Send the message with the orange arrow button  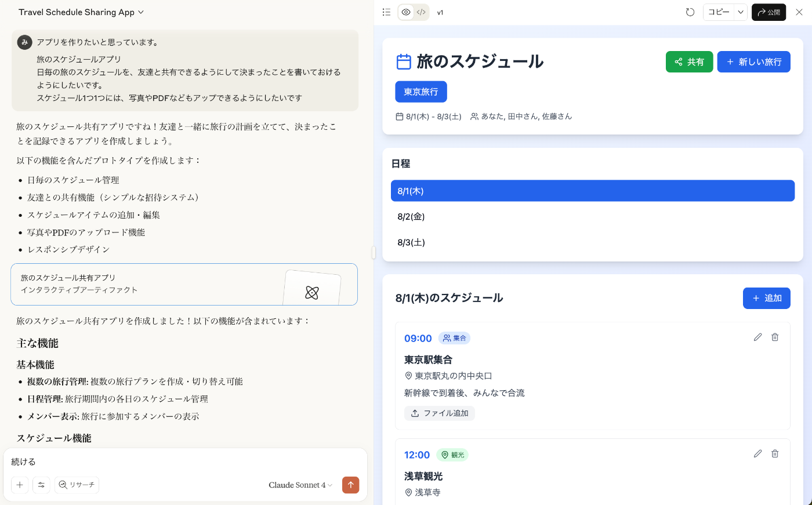pyautogui.click(x=350, y=485)
